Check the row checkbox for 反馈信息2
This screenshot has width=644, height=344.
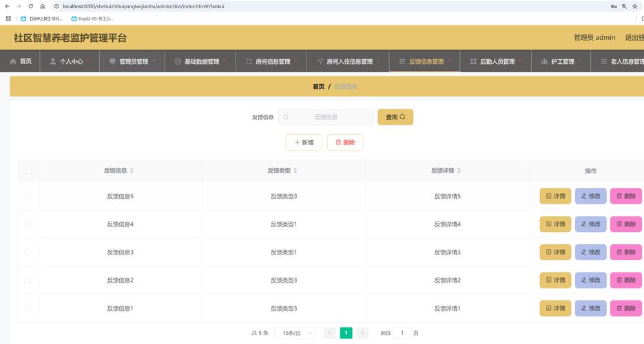[x=28, y=281]
